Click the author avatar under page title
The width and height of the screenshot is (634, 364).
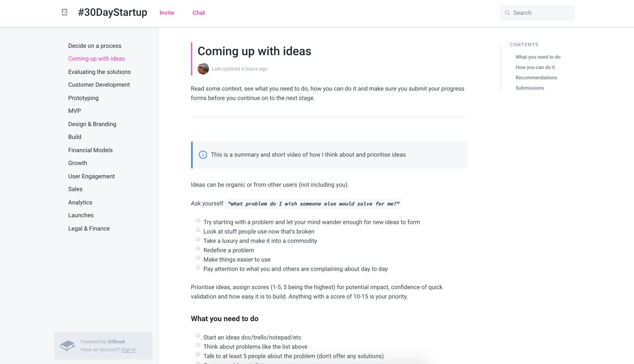(203, 69)
